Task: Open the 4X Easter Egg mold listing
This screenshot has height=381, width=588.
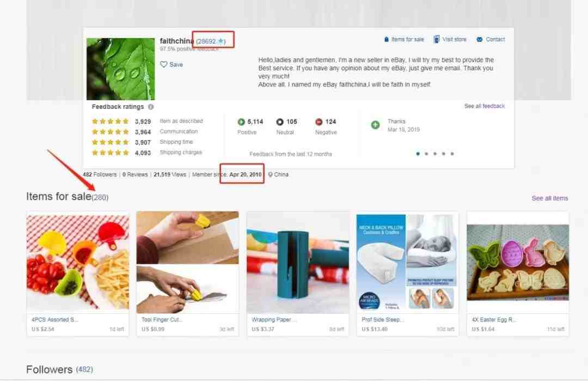Action: (518, 262)
